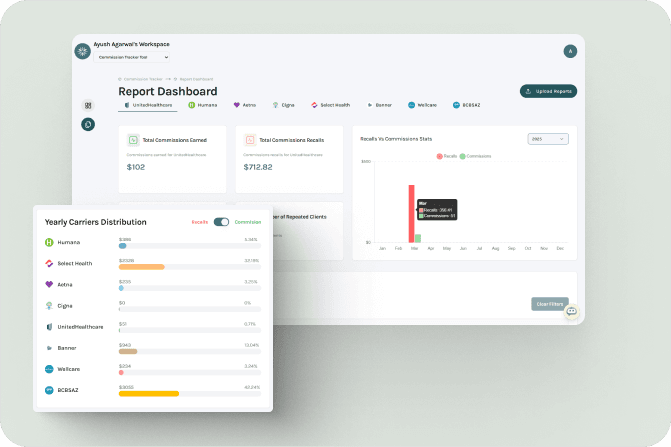Select the highlighted circular sidebar icon

(x=88, y=124)
